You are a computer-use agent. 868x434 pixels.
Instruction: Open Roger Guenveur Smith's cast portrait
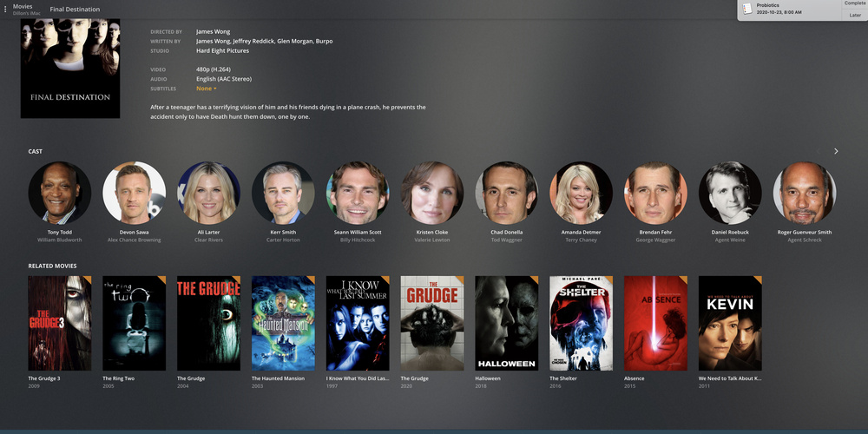[805, 193]
